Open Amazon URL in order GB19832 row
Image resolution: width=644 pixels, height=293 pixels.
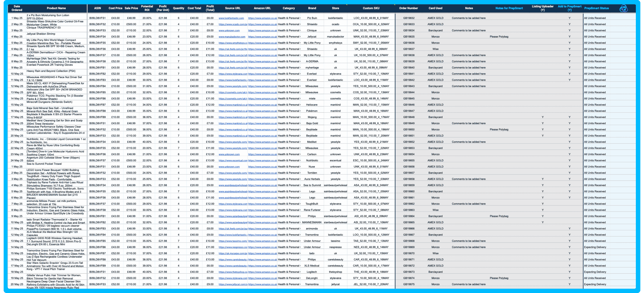263,18
